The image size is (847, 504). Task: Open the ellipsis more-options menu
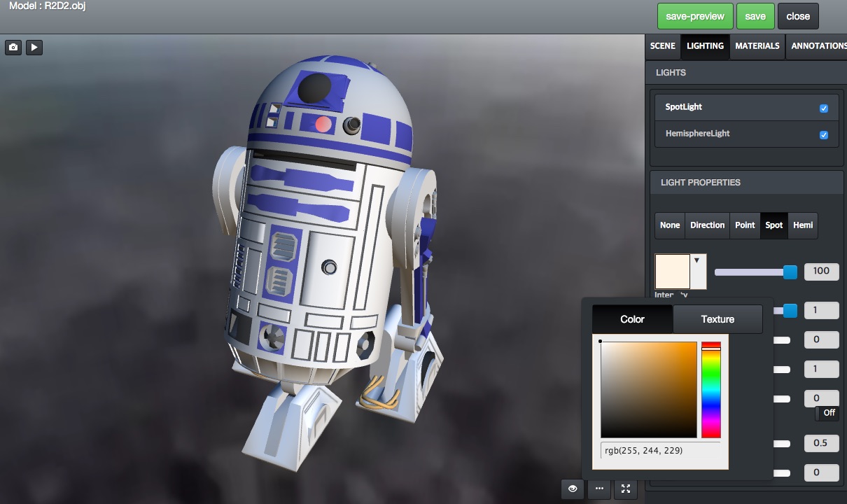tap(599, 489)
